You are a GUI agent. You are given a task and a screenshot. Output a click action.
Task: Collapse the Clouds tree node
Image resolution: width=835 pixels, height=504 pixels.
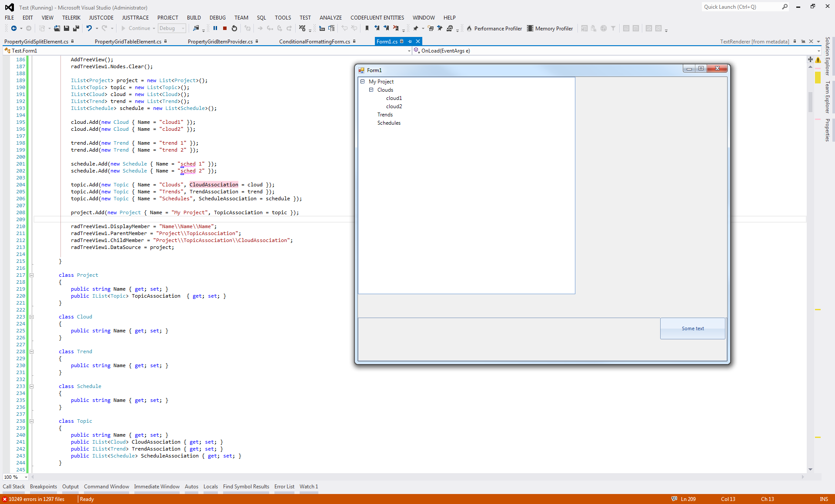[371, 90]
